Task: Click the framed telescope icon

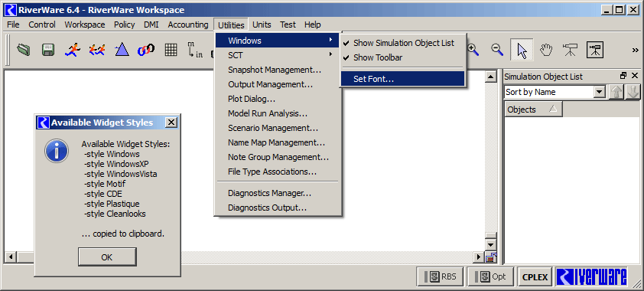Action: click(x=595, y=50)
